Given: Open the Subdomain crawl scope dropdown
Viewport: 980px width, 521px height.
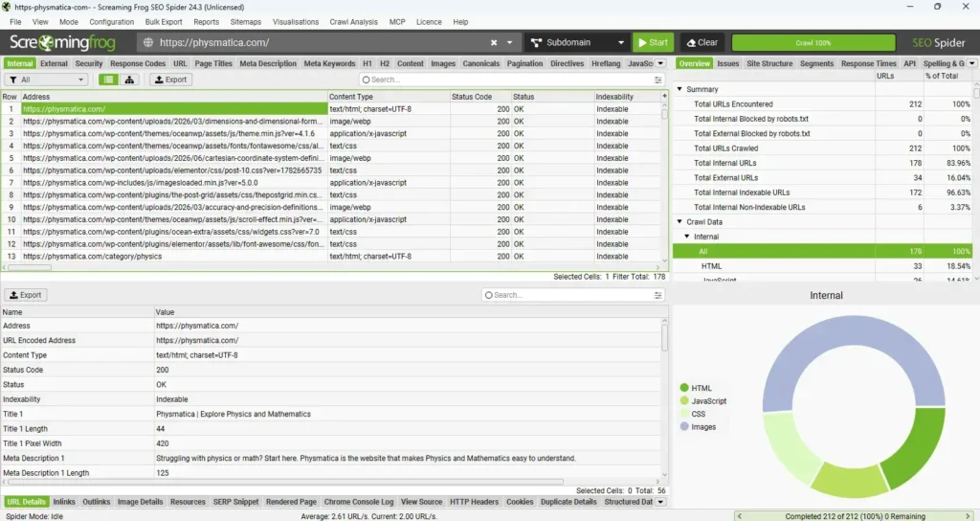Looking at the screenshot, I should pyautogui.click(x=577, y=42).
